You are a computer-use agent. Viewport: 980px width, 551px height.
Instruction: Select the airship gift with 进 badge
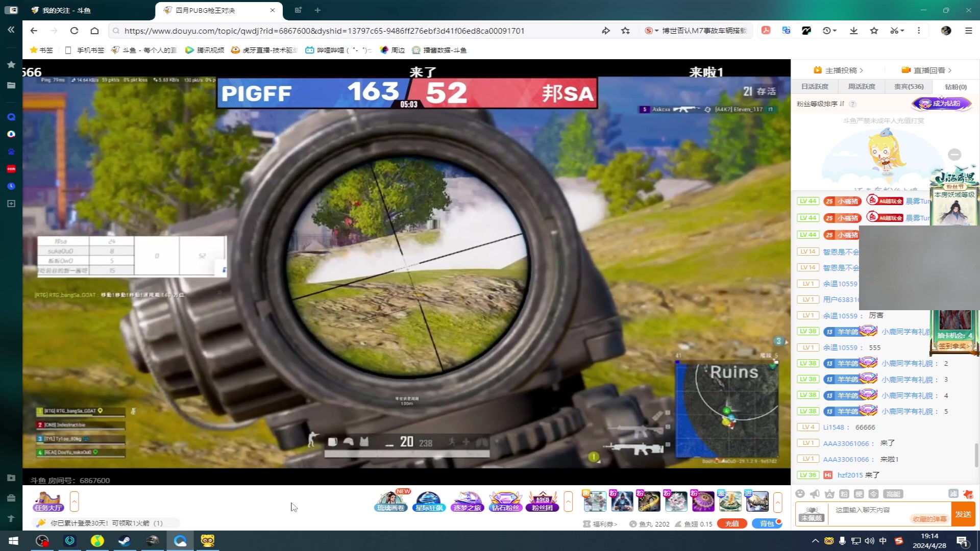(757, 501)
